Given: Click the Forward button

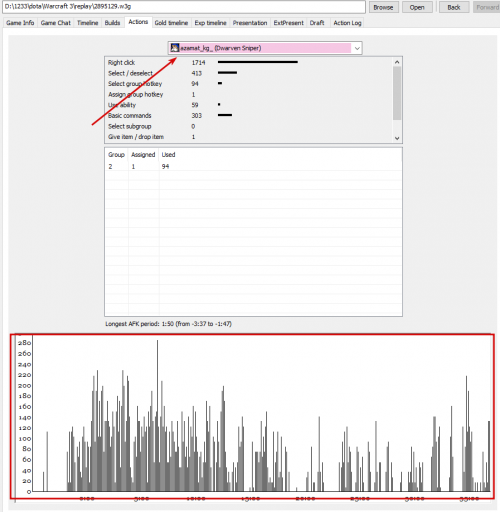Looking at the screenshot, I should 487,7.
